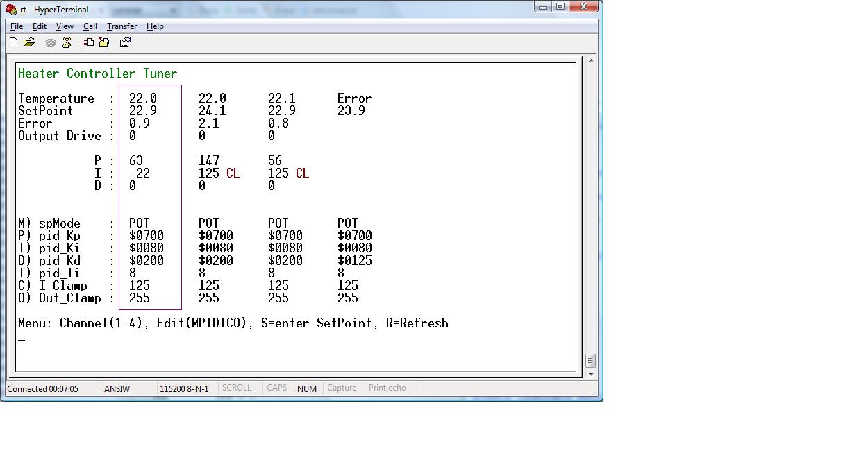The width and height of the screenshot is (868, 471).
Task: Click the New connection toolbar icon
Action: click(14, 42)
